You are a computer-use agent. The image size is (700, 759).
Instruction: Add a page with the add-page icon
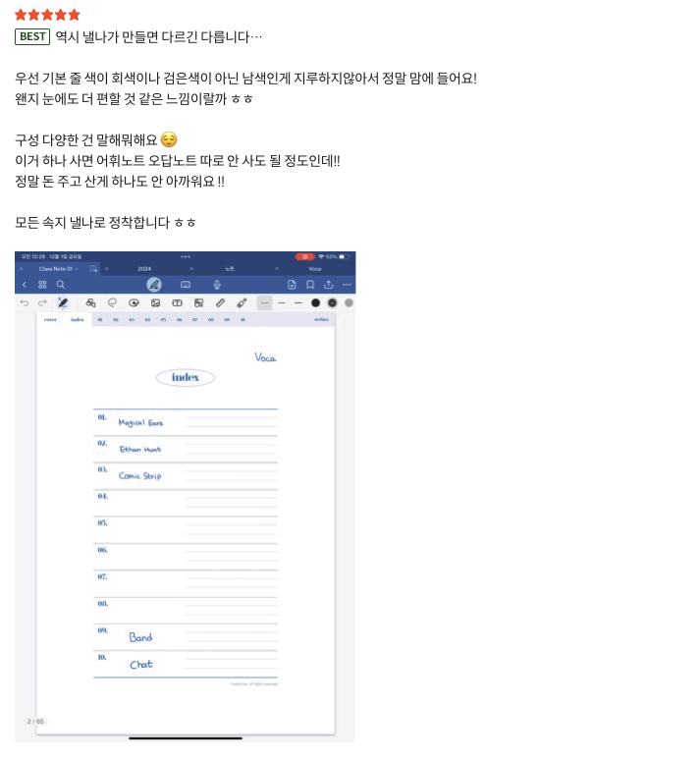(x=292, y=285)
